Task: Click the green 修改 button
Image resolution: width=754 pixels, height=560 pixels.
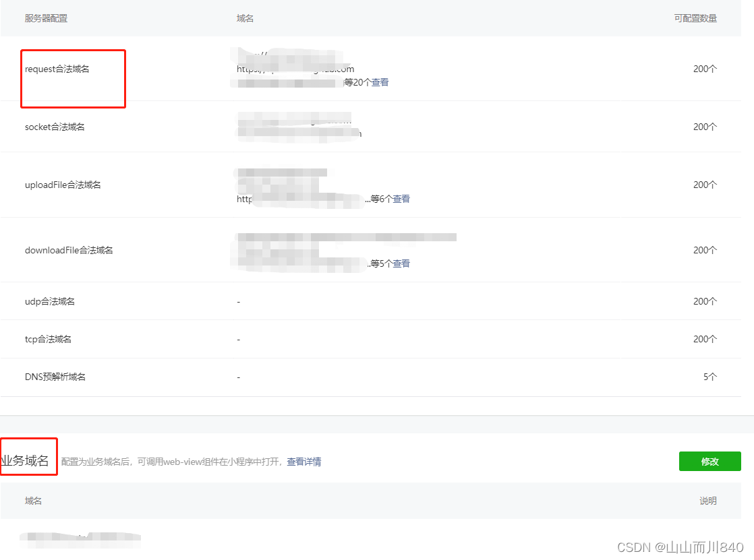Action: coord(709,462)
